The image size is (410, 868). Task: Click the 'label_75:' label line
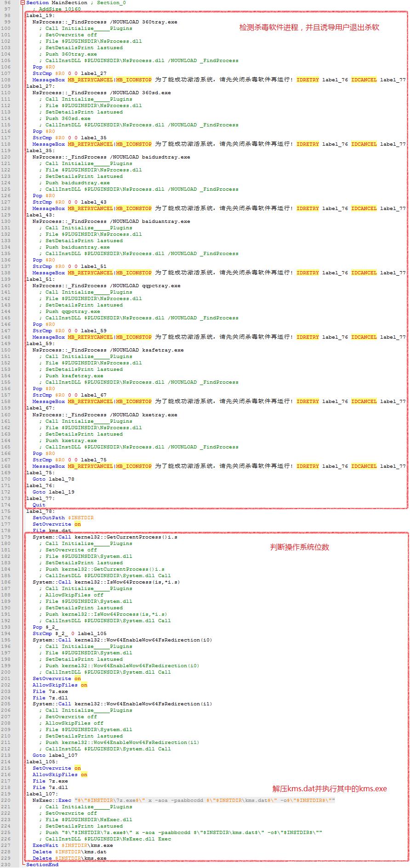pyautogui.click(x=40, y=473)
